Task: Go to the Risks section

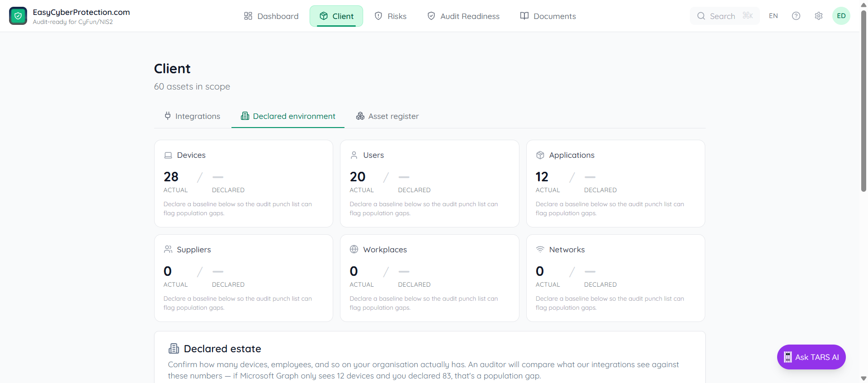Action: 391,16
